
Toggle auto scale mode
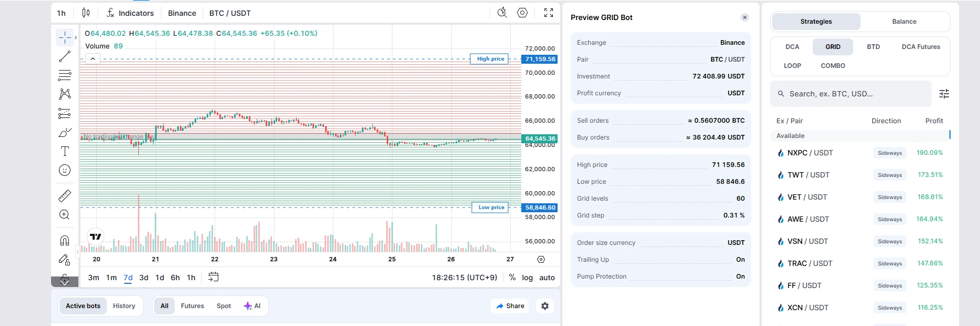547,278
